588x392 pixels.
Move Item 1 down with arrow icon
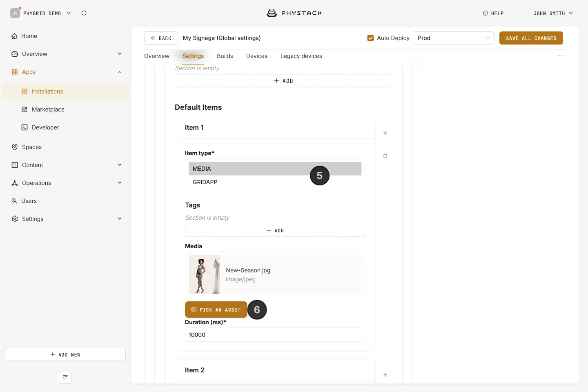pyautogui.click(x=385, y=132)
